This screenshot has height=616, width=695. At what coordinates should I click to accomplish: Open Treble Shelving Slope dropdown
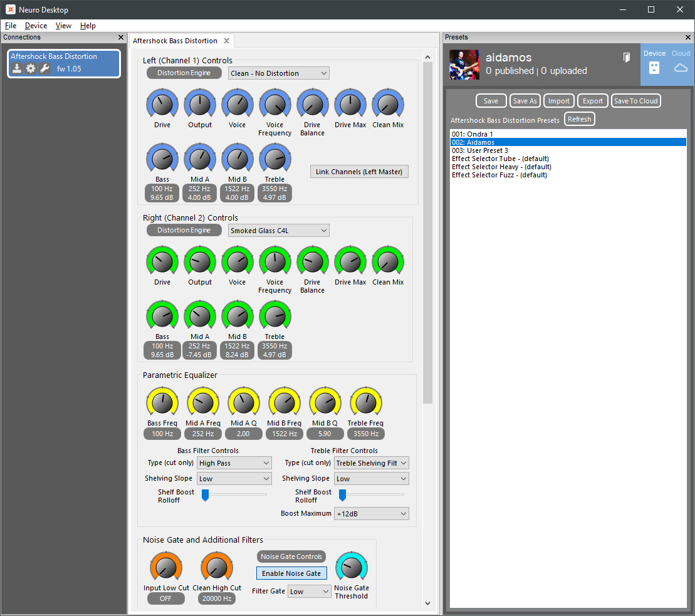click(372, 479)
